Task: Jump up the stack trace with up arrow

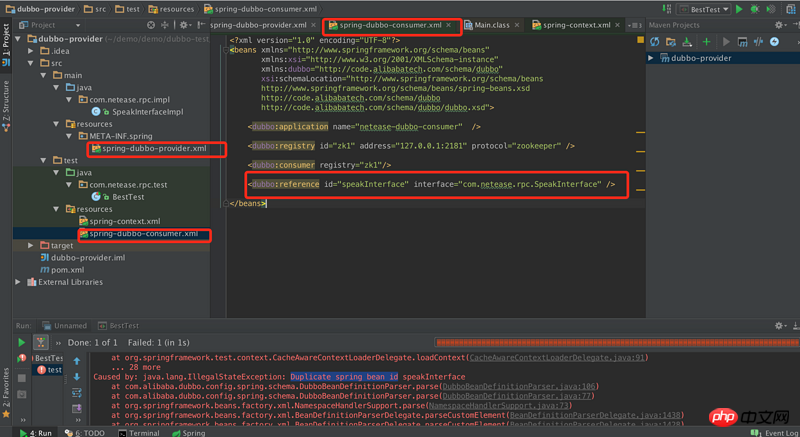Action: [77, 361]
